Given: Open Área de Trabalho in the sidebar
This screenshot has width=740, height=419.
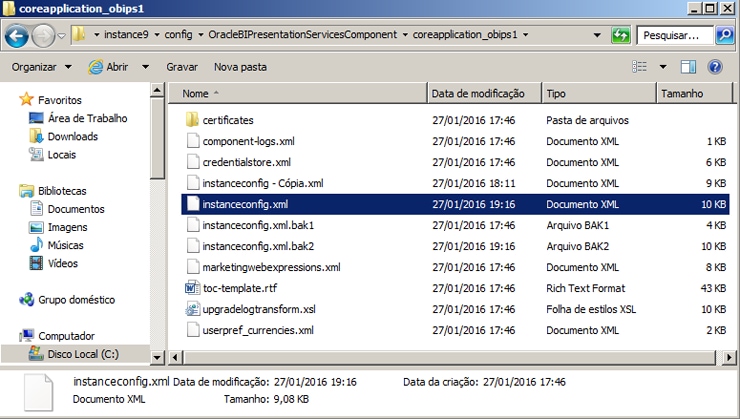Looking at the screenshot, I should pos(87,118).
